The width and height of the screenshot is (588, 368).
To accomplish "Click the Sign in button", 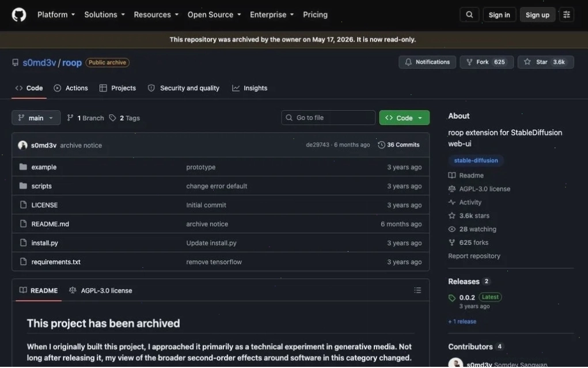I will (x=499, y=14).
